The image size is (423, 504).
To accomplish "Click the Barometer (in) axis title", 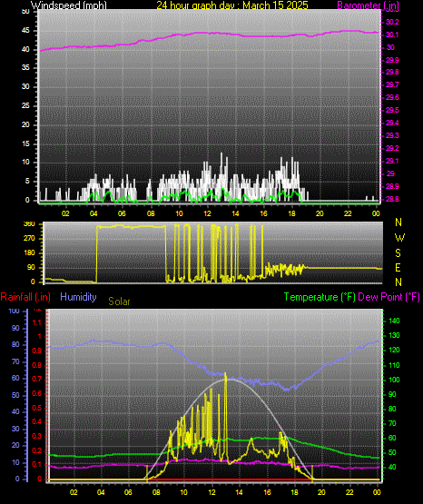I will (368, 5).
